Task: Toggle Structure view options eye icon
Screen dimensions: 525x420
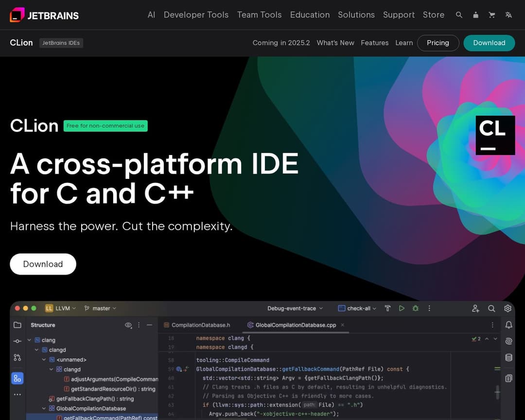Action: pos(128,325)
